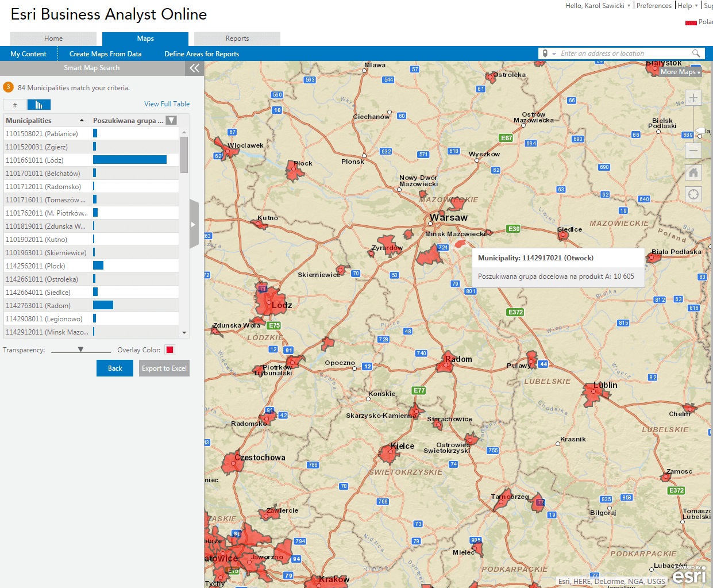
Task: Open the View Full Table link
Action: 167,104
